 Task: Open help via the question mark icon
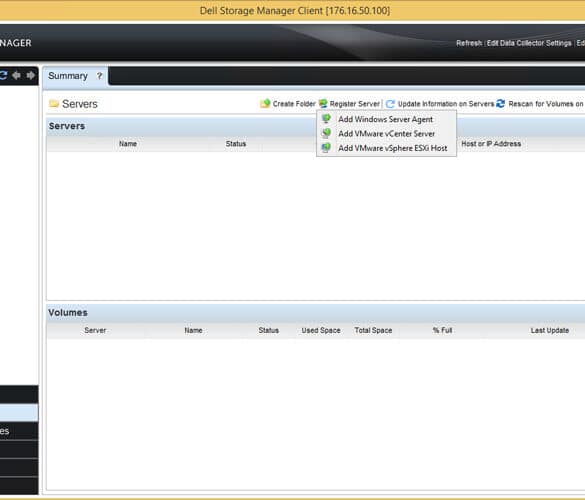pyautogui.click(x=99, y=76)
